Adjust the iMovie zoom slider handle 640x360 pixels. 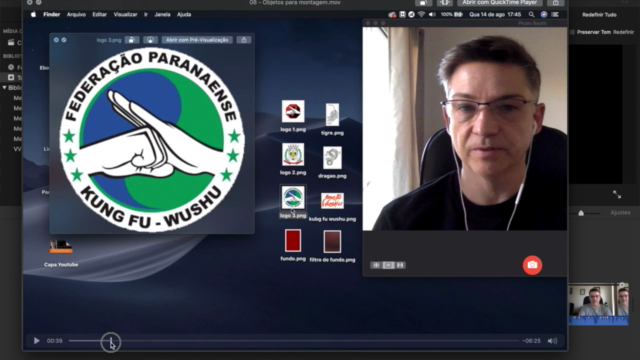coord(581,213)
